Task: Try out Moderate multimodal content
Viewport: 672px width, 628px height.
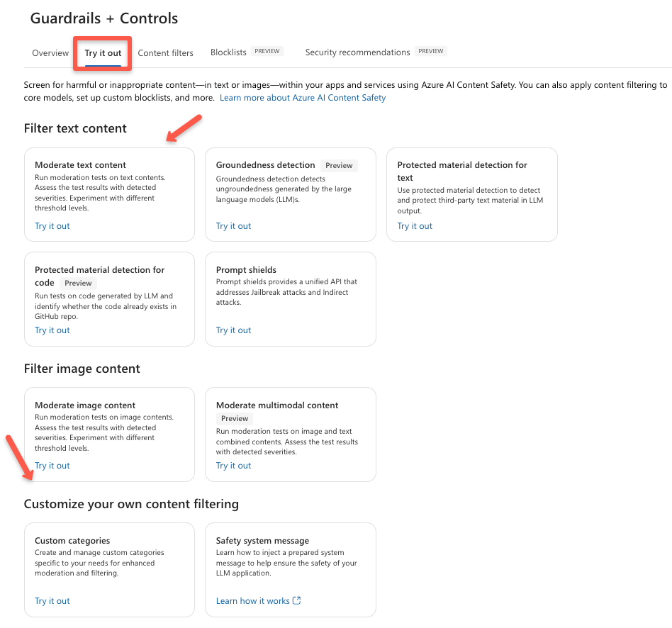Action: click(x=233, y=465)
